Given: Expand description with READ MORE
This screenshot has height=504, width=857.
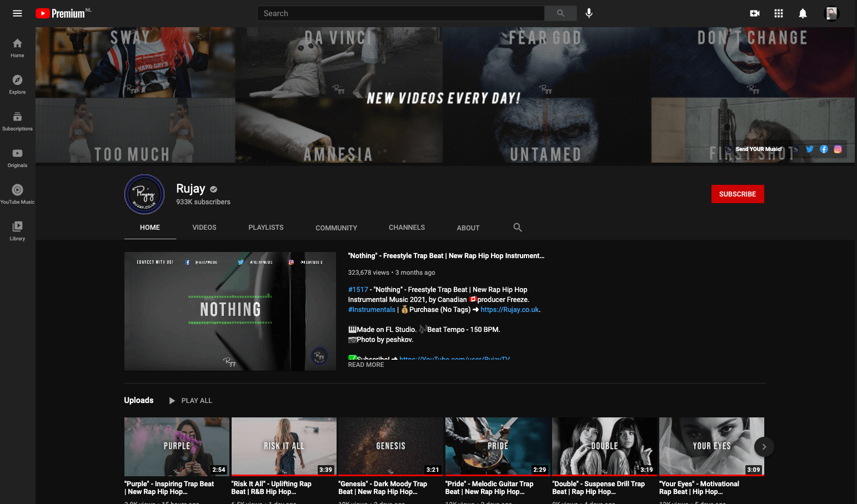Looking at the screenshot, I should coord(366,365).
